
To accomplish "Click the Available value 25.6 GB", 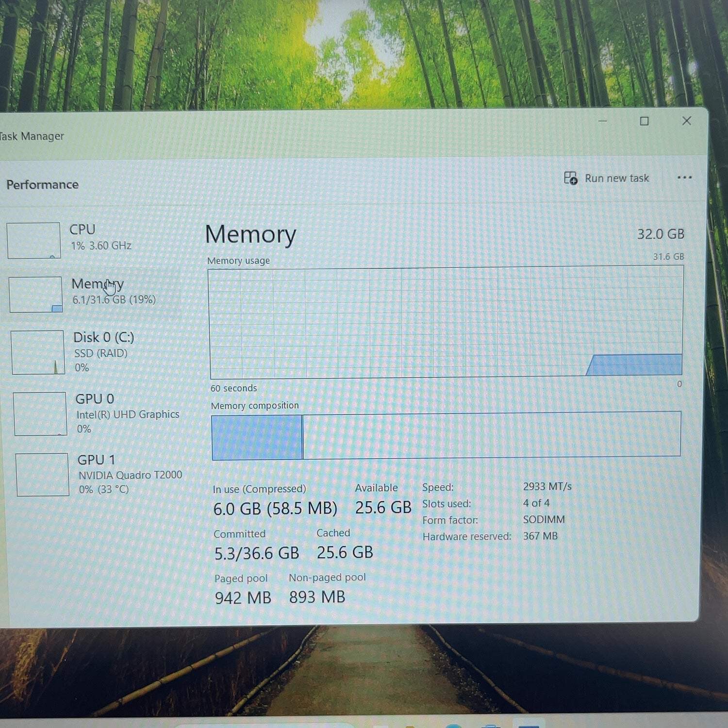I will point(383,508).
